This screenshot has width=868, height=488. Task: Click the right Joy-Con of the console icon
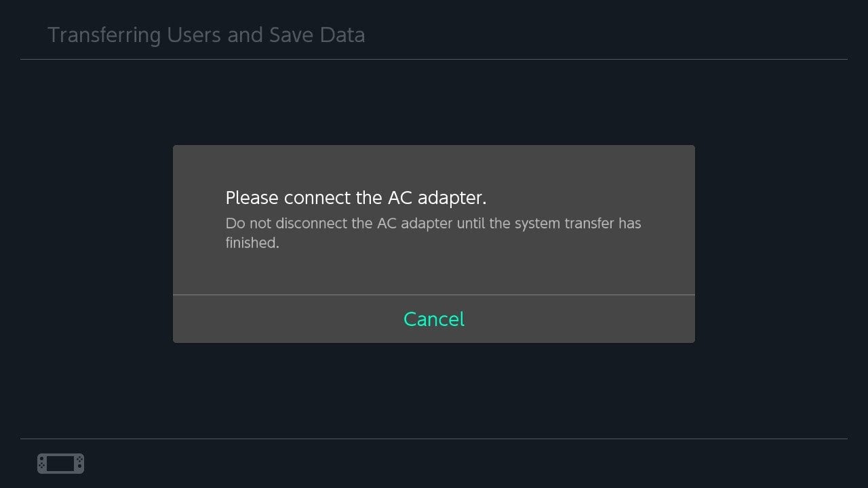[x=79, y=464]
